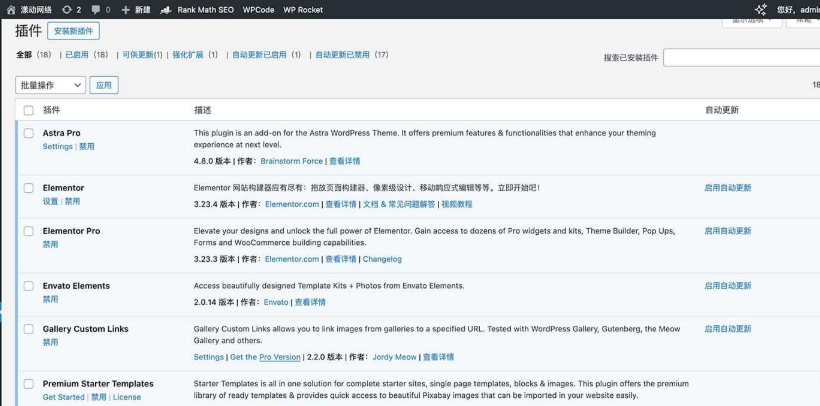Select the 自动更新已启用 (1) filter
This screenshot has height=406, width=820.
[267, 54]
